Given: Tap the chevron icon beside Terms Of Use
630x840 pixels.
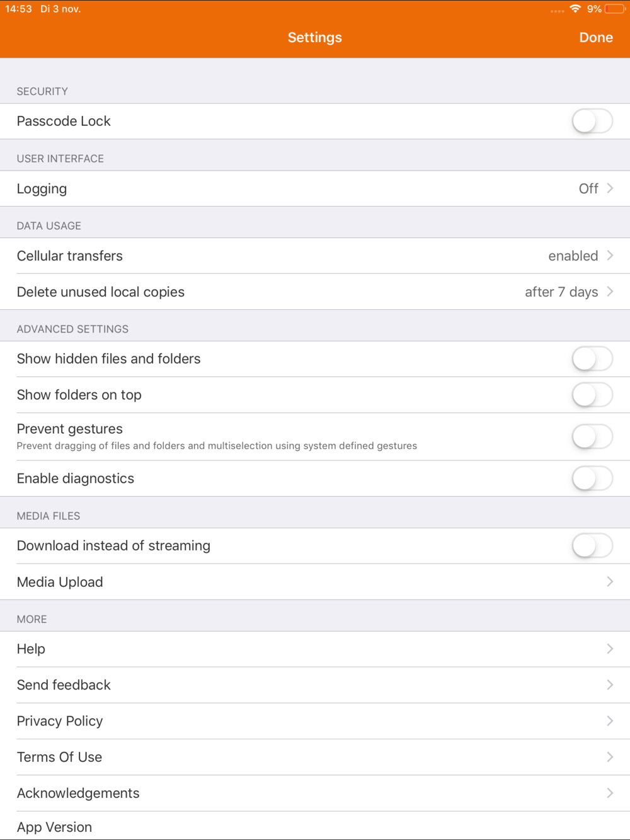Looking at the screenshot, I should pyautogui.click(x=610, y=757).
